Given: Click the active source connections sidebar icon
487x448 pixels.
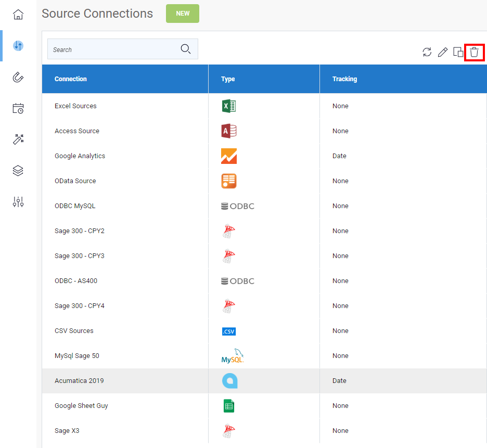Looking at the screenshot, I should [x=18, y=46].
